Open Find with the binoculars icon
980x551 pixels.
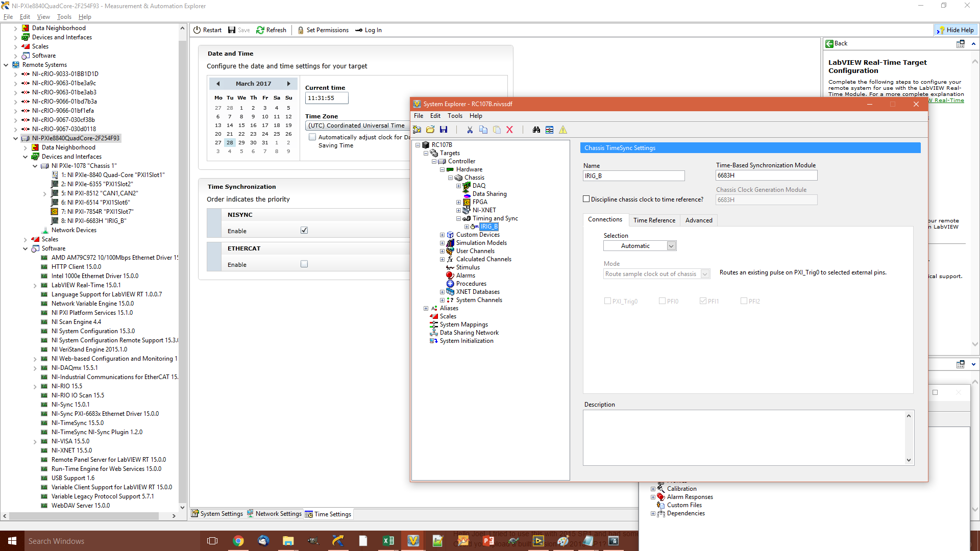coord(536,130)
